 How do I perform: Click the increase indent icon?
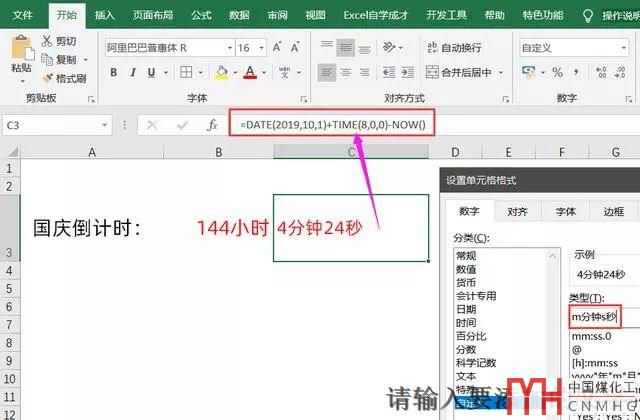[x=407, y=73]
